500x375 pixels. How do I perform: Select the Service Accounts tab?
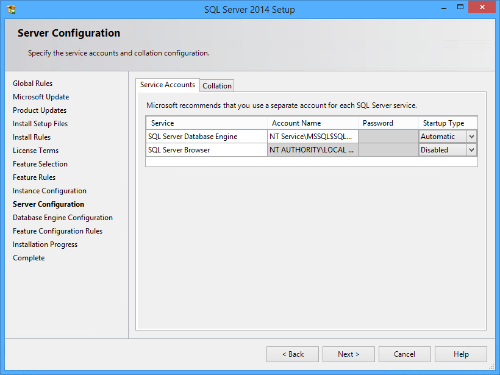tap(168, 85)
